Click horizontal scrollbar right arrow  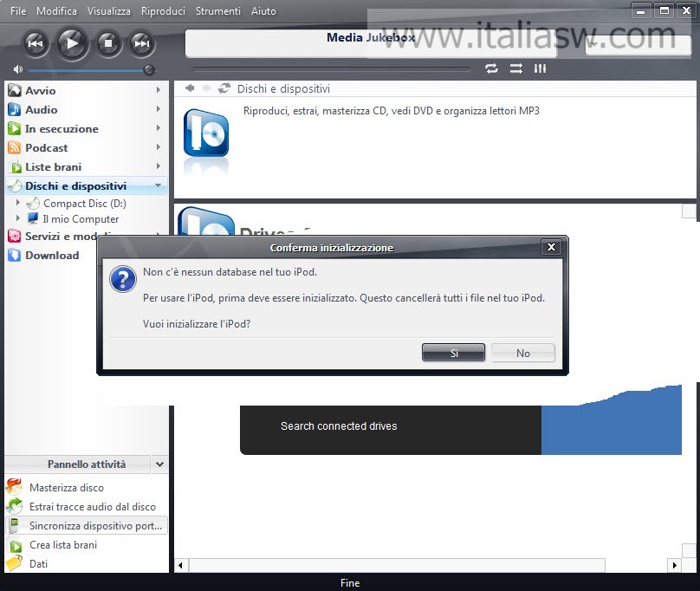[675, 565]
